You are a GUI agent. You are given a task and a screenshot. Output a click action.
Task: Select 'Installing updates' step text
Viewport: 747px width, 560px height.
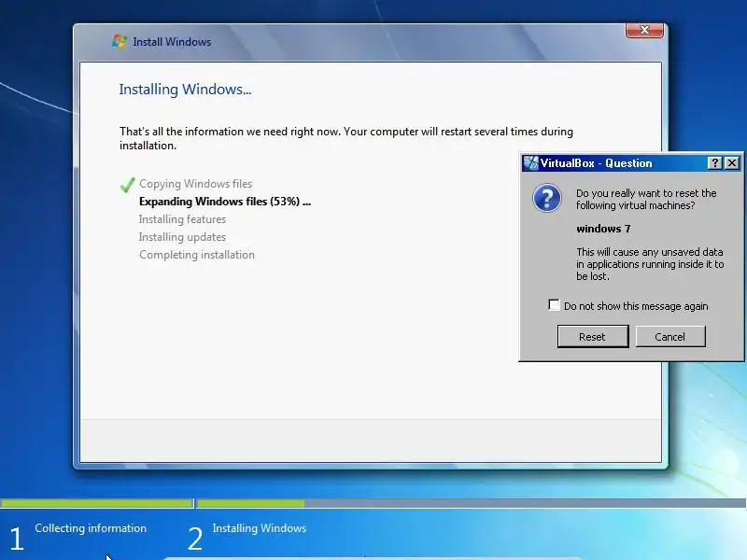click(x=182, y=237)
